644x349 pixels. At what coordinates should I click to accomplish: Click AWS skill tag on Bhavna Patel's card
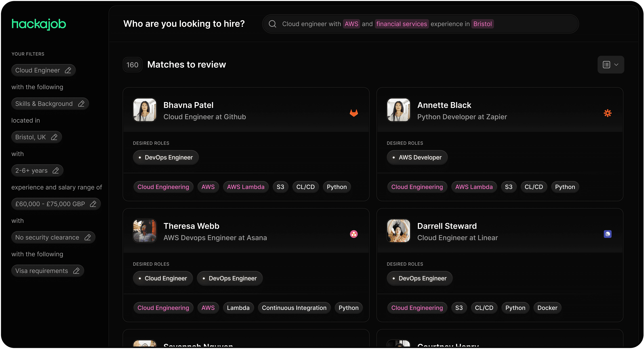coord(208,187)
